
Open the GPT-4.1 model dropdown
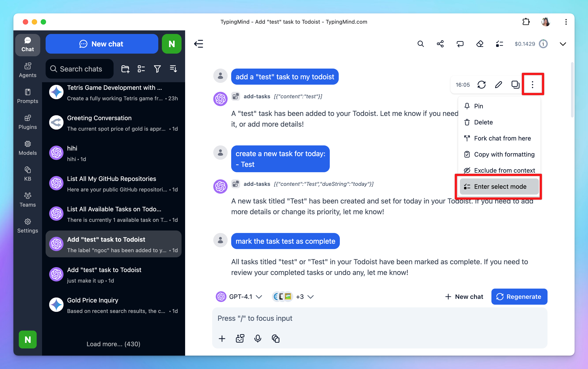[239, 297]
